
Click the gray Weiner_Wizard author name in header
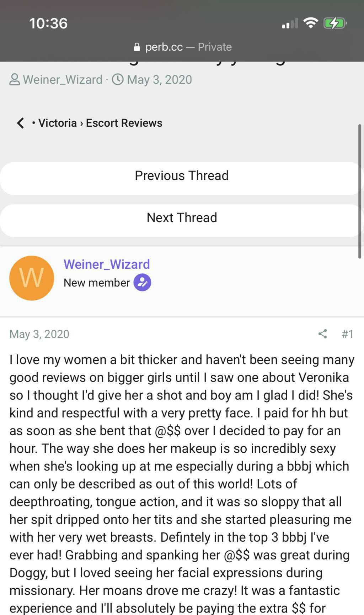63,79
